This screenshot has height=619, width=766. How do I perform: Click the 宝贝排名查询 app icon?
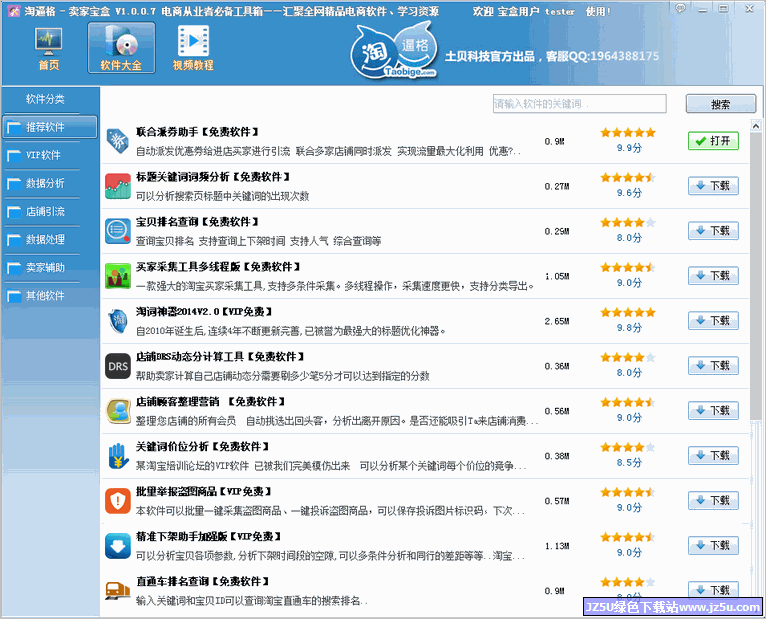118,232
